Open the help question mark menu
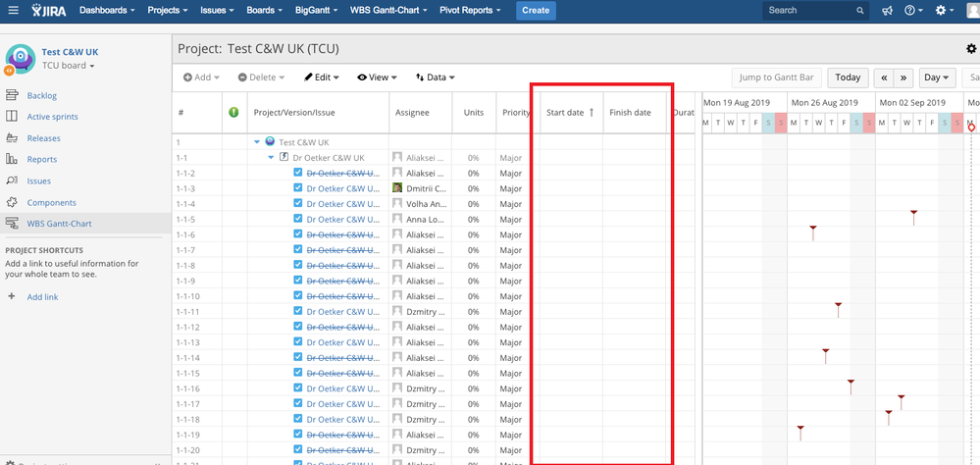Viewport: 980px width, 465px height. click(913, 11)
